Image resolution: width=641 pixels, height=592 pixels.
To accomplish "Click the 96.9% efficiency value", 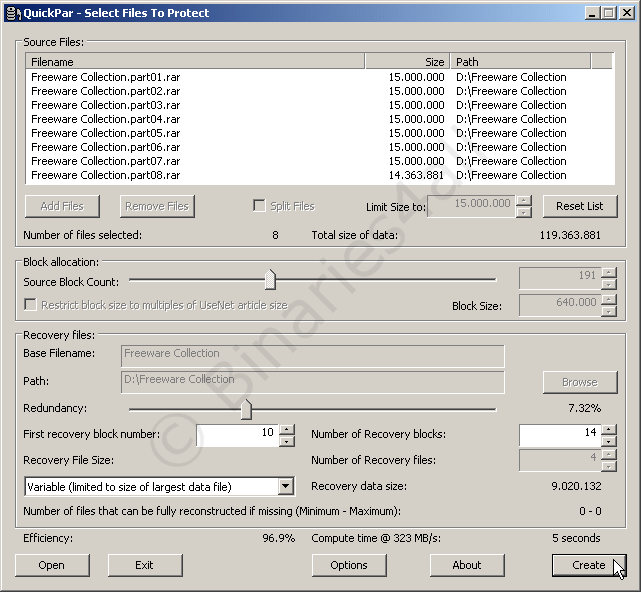I will pyautogui.click(x=279, y=538).
